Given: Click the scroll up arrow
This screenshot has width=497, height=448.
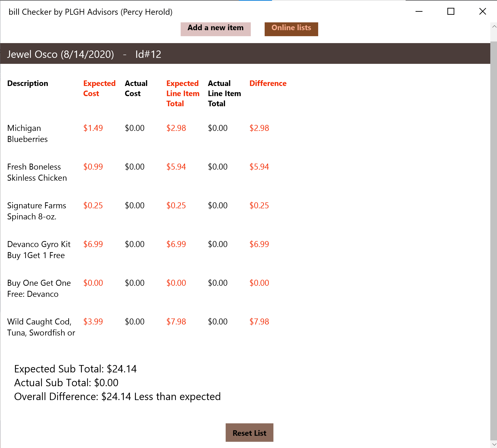Looking at the screenshot, I should 494,27.
